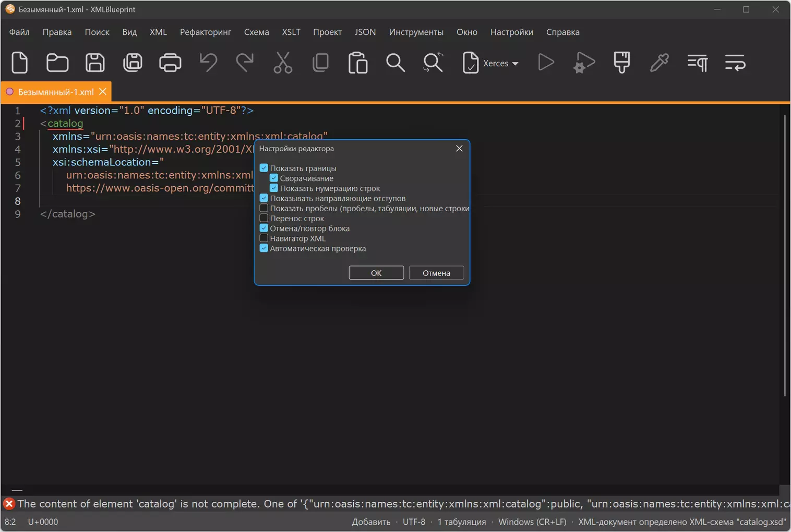Redo the last undone edit
Image resolution: width=791 pixels, height=532 pixels.
(245, 63)
